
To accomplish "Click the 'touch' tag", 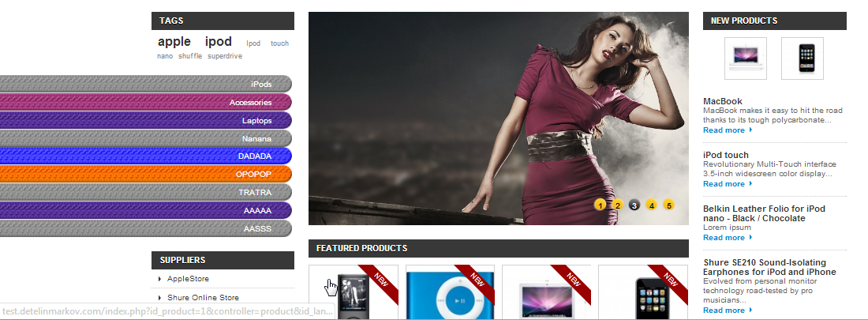I will point(279,43).
